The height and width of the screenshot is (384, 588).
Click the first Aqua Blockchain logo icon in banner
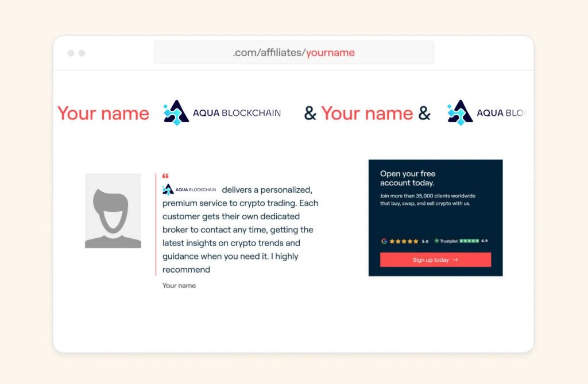[x=176, y=113]
